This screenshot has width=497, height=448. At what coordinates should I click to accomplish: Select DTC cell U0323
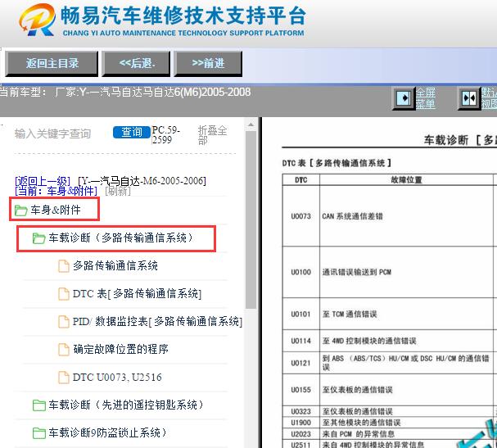click(300, 411)
